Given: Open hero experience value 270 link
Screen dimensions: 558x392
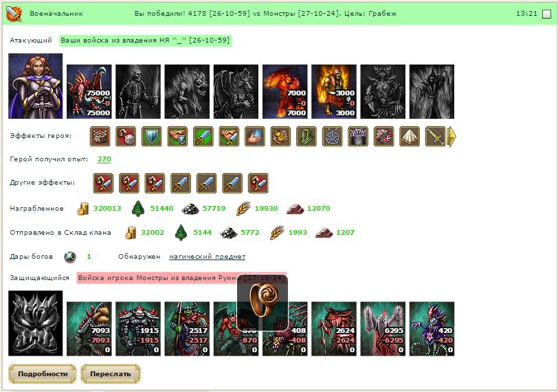Looking at the screenshot, I should click(104, 159).
